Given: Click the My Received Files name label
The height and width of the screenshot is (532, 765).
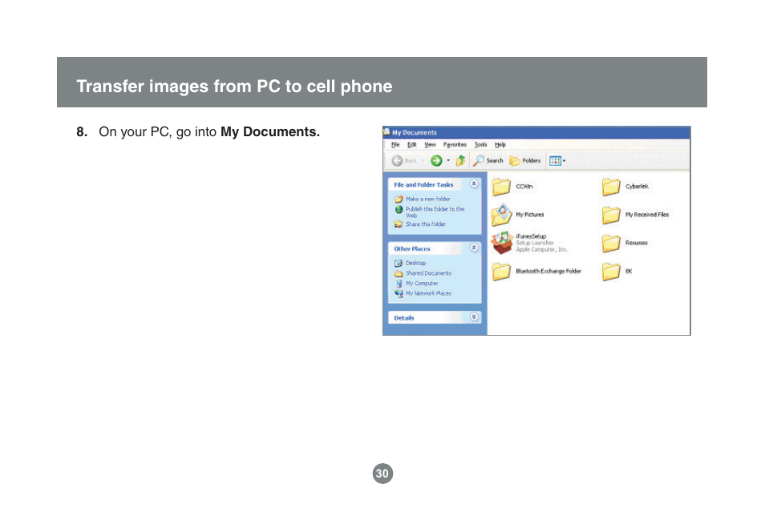Looking at the screenshot, I should [647, 215].
